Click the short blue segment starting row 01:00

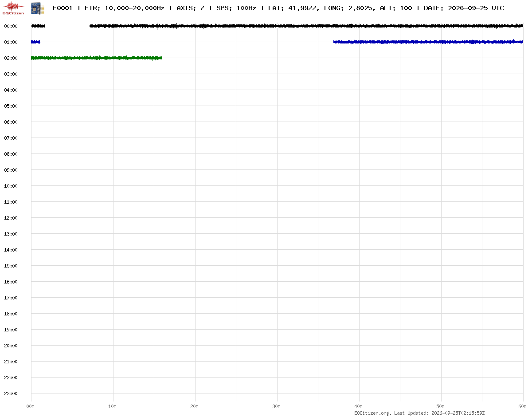tap(35, 42)
